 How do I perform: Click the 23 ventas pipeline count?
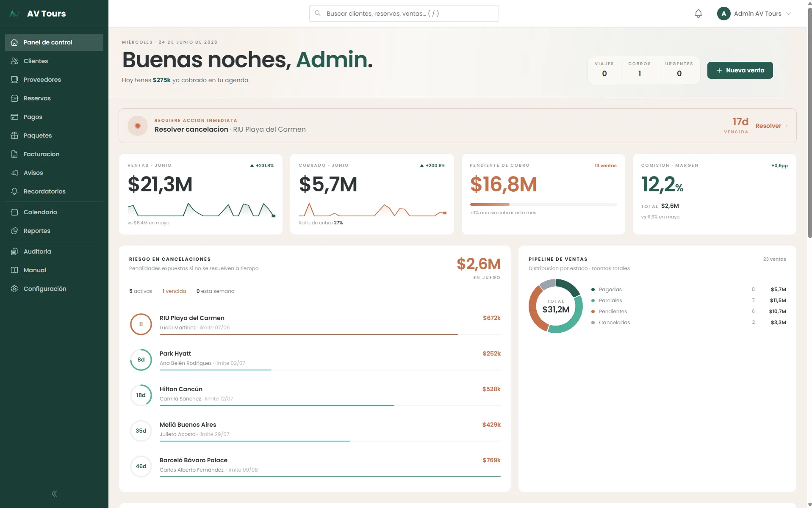(774, 259)
